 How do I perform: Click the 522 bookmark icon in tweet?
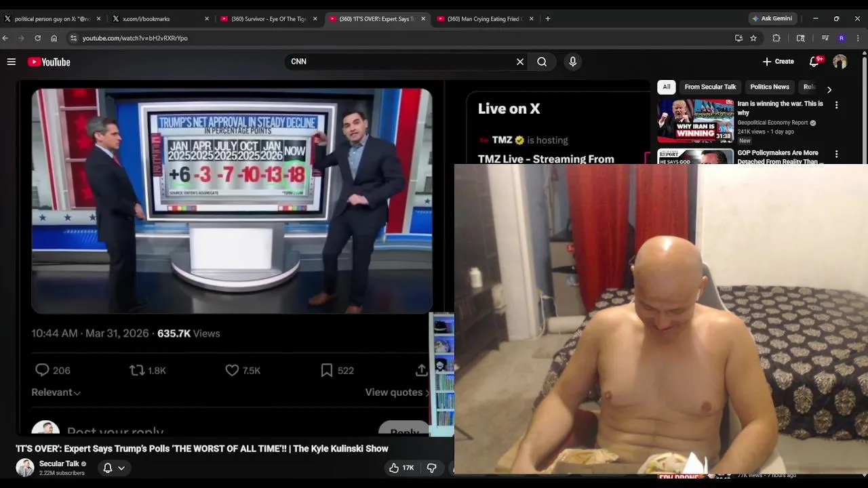(326, 370)
